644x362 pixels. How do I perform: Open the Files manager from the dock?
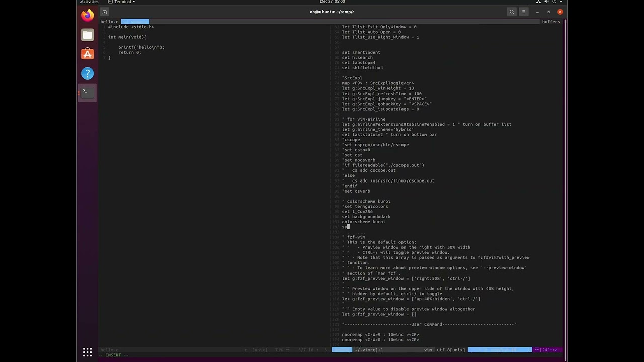click(x=87, y=35)
